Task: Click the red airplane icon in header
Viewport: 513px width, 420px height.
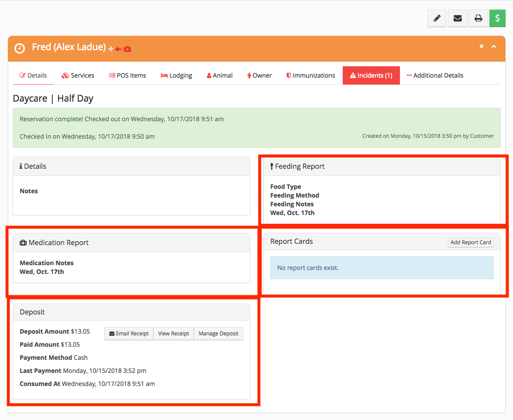Action: coord(118,49)
